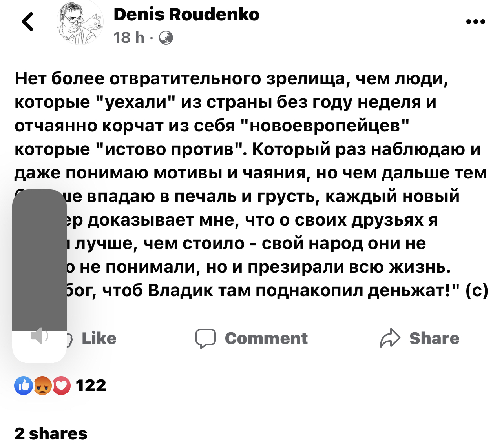Tap the blue thumbs-up reaction icon
The width and height of the screenshot is (504, 448).
pos(24,386)
